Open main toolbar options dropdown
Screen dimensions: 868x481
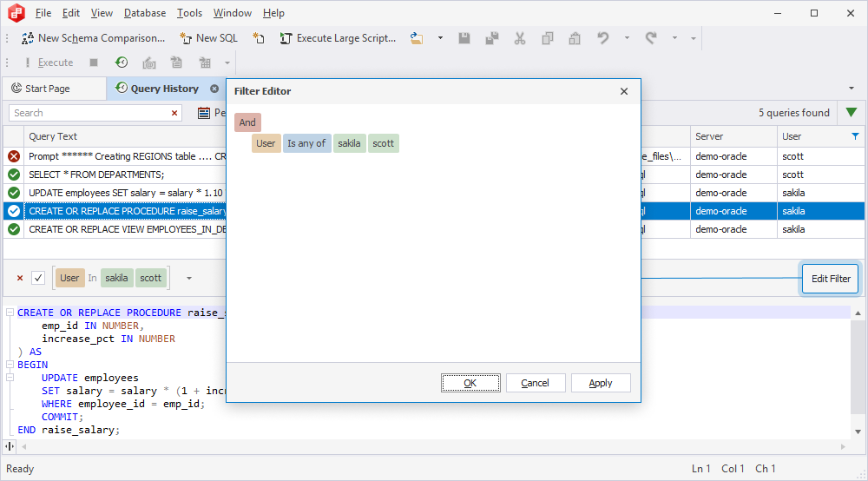(693, 39)
